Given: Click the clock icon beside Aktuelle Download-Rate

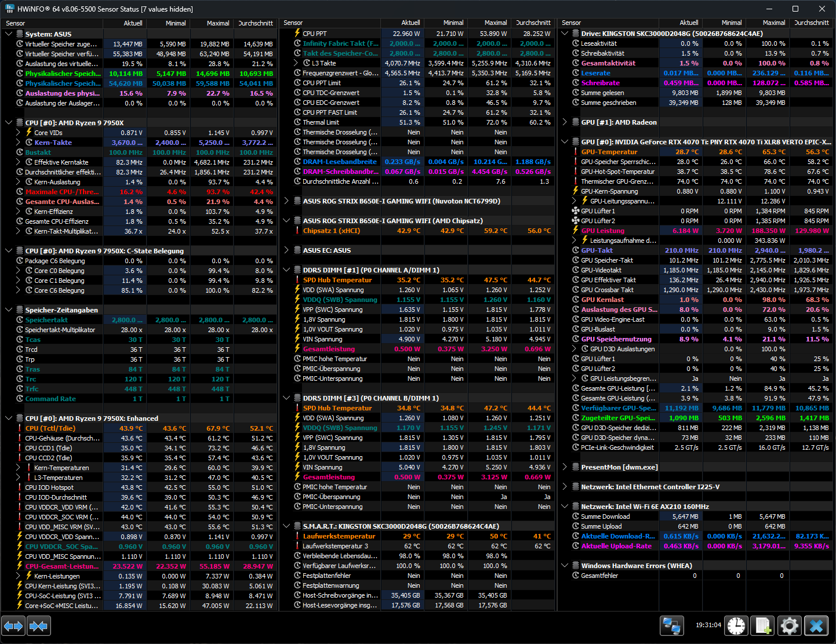Looking at the screenshot, I should tap(576, 536).
